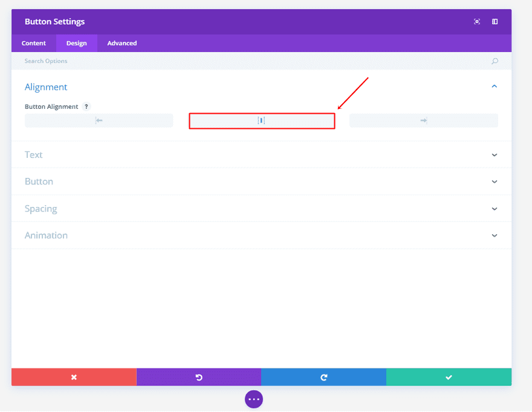The width and height of the screenshot is (532, 412).
Task: Snap settings modal to sidebar icon
Action: (495, 22)
